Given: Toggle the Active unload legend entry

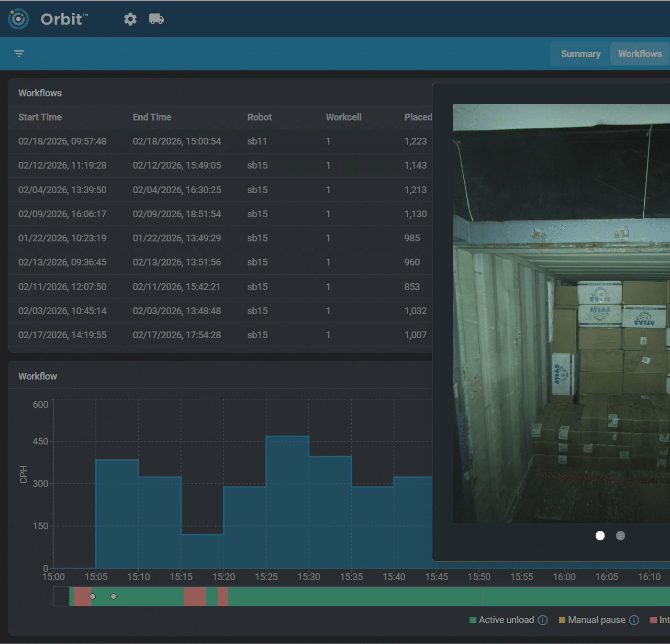Looking at the screenshot, I should click(x=504, y=620).
